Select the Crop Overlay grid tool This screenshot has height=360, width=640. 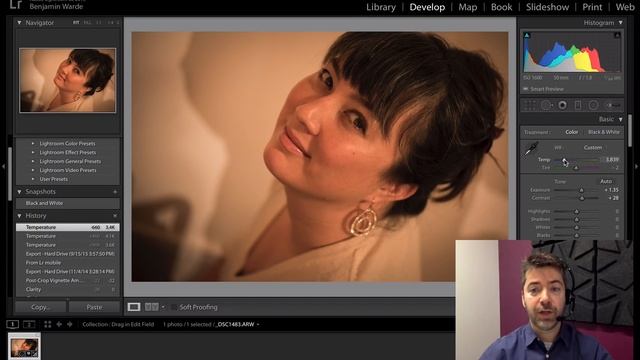[530, 105]
